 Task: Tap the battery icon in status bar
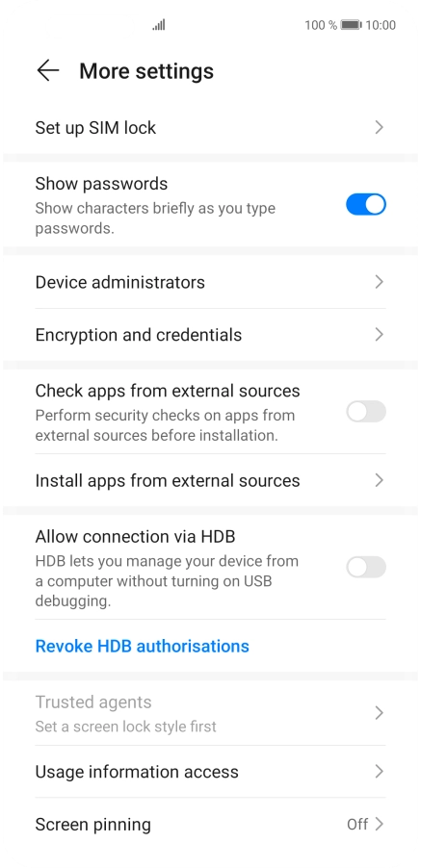click(351, 25)
